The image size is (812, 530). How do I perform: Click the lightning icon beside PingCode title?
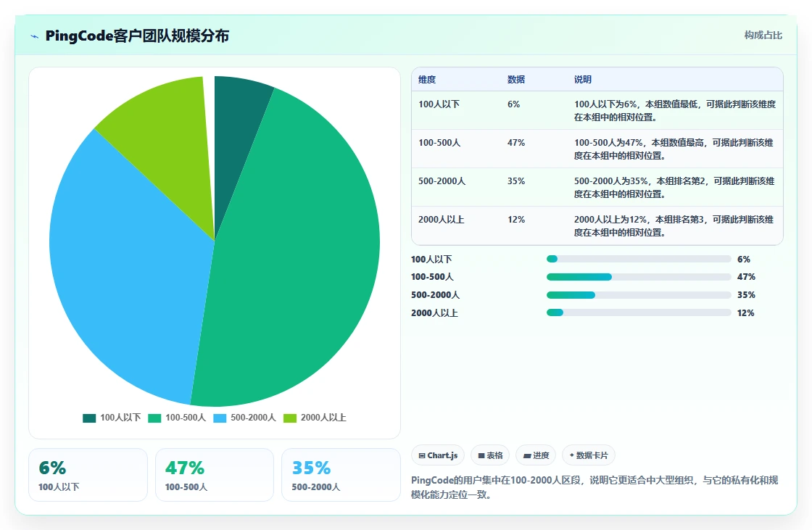click(x=35, y=36)
